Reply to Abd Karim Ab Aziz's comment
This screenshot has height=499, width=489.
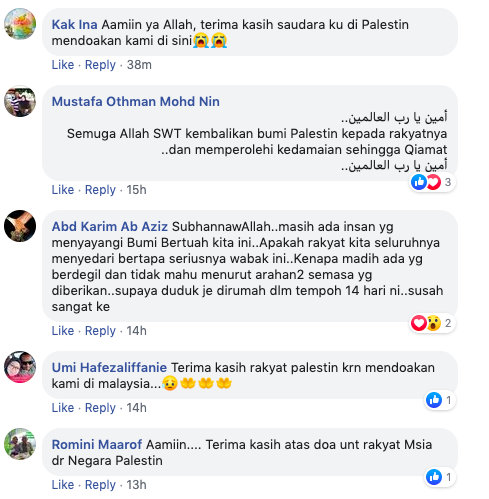pos(100,331)
